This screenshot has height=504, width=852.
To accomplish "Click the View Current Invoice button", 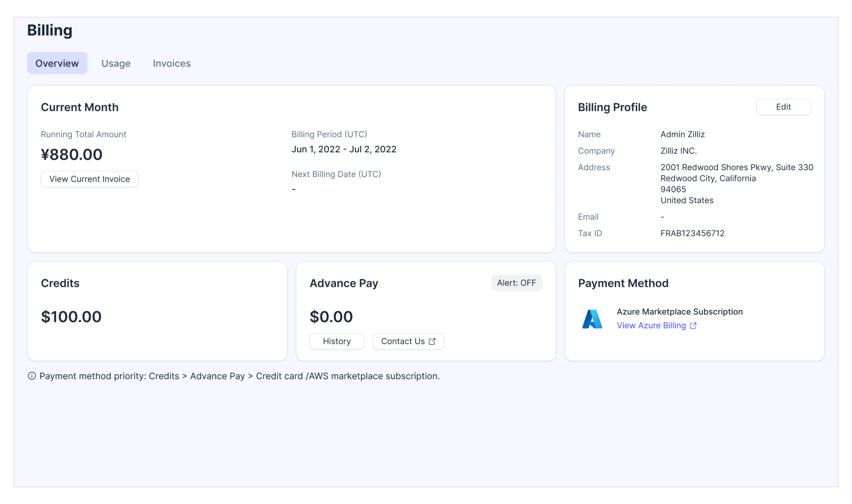I will pyautogui.click(x=90, y=179).
